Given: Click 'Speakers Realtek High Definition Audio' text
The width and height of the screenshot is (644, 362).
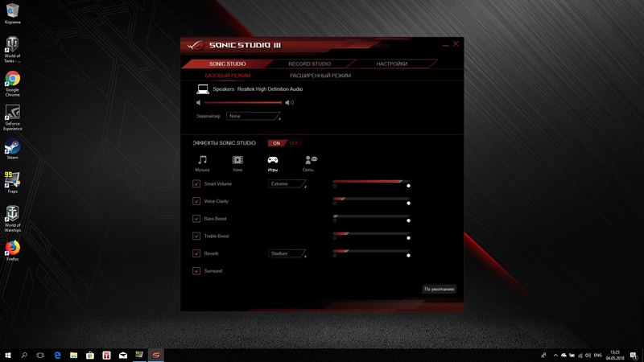Looking at the screenshot, I should pos(258,89).
